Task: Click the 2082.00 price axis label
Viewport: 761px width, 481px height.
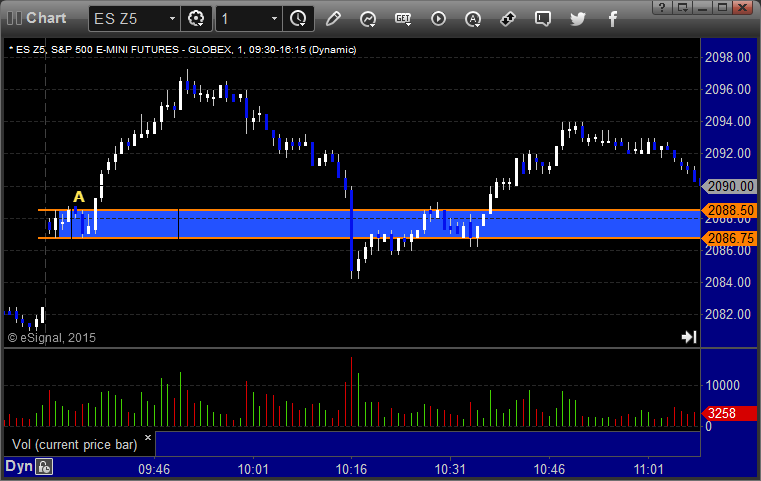Action: pos(728,315)
